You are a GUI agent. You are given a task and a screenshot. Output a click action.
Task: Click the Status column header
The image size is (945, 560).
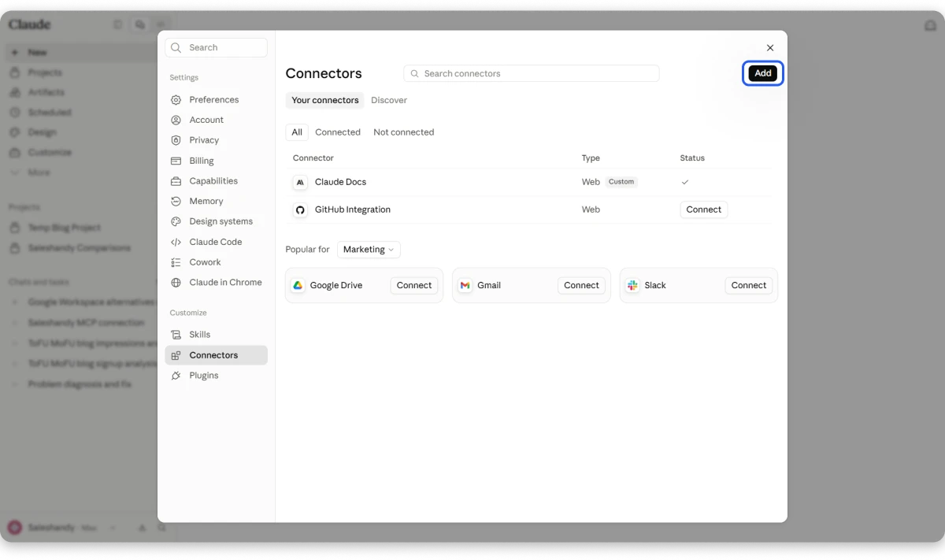692,158
